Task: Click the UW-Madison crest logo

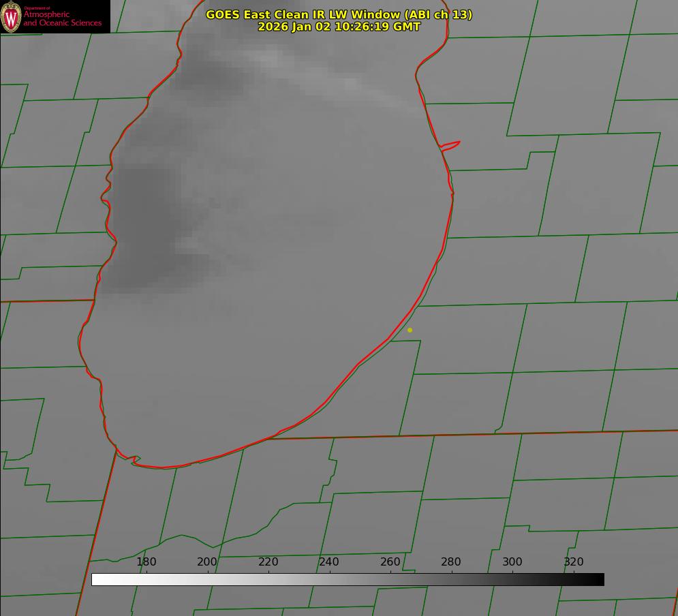Action: [x=12, y=16]
